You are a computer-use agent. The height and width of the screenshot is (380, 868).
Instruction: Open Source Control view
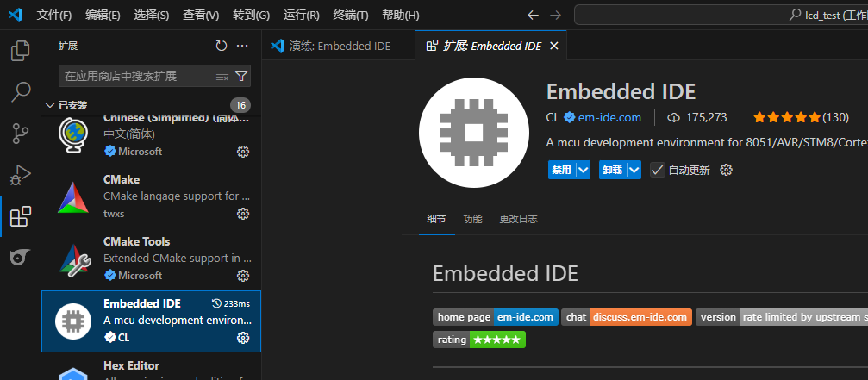point(21,134)
